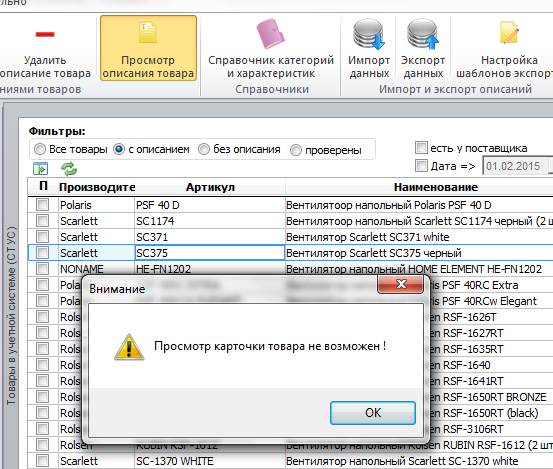Enable the Дата => checkbox
553x469 pixels.
click(x=421, y=165)
